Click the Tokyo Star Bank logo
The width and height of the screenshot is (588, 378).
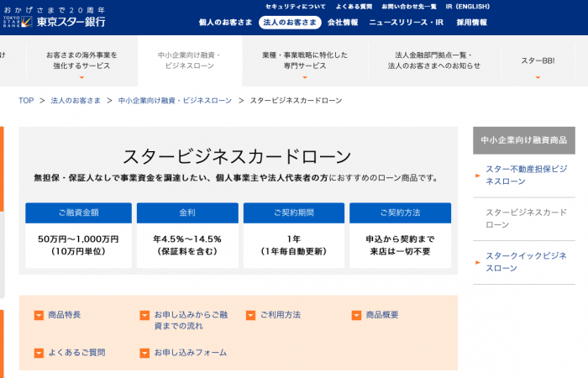point(55,22)
